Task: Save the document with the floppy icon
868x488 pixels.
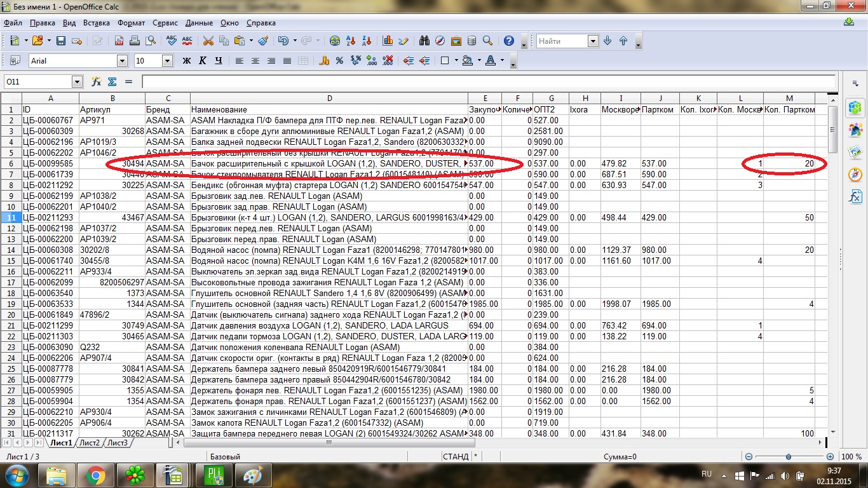Action: 61,41
